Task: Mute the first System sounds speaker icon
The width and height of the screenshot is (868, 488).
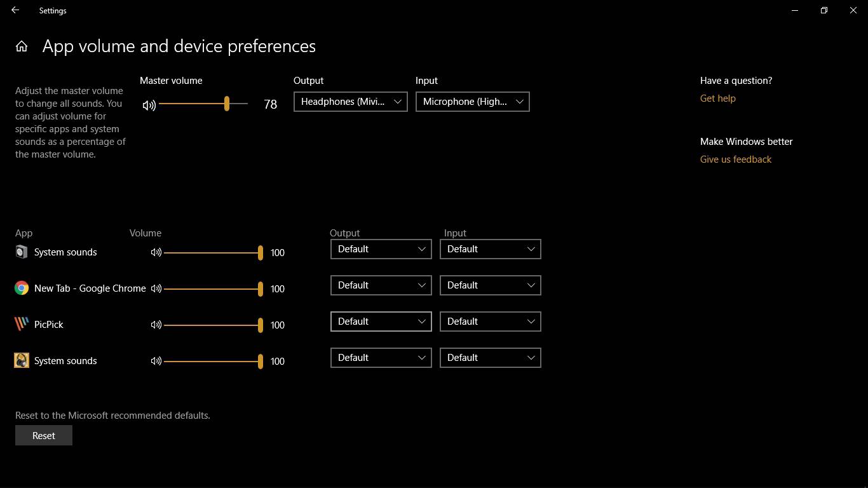Action: click(x=156, y=252)
